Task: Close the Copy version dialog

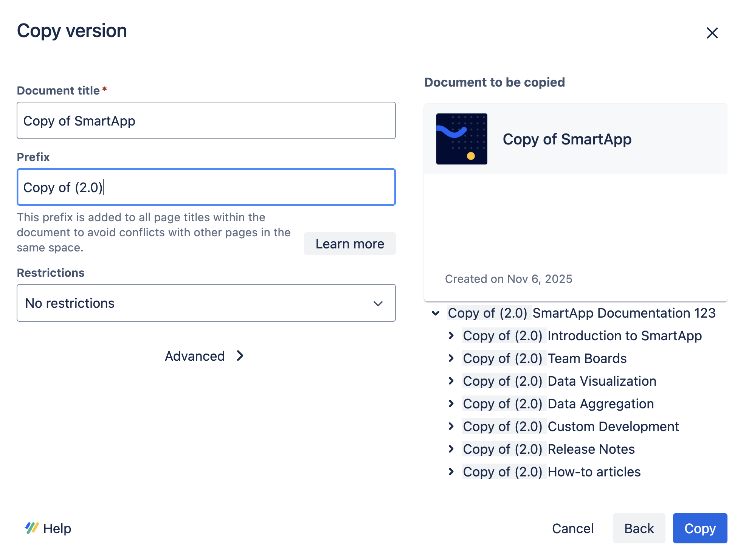Action: tap(712, 33)
